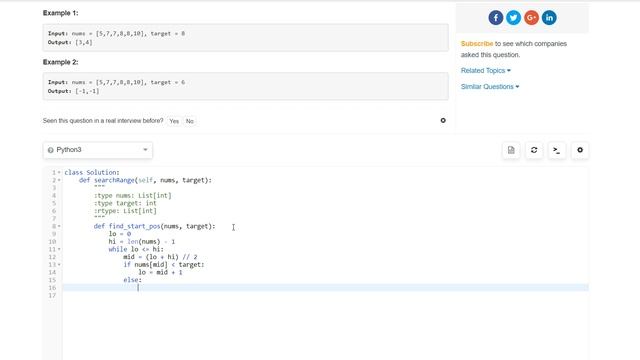Click 'Example 2:' heading

tap(60, 62)
